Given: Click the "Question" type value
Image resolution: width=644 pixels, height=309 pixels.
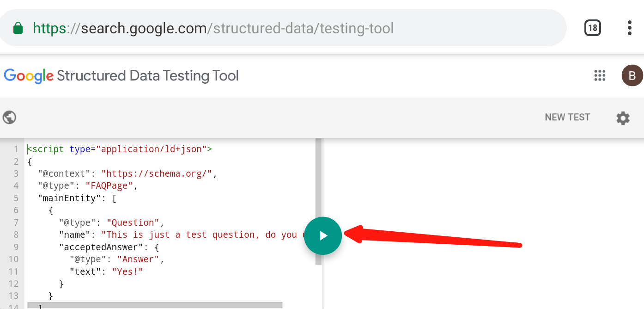Looking at the screenshot, I should point(133,222).
